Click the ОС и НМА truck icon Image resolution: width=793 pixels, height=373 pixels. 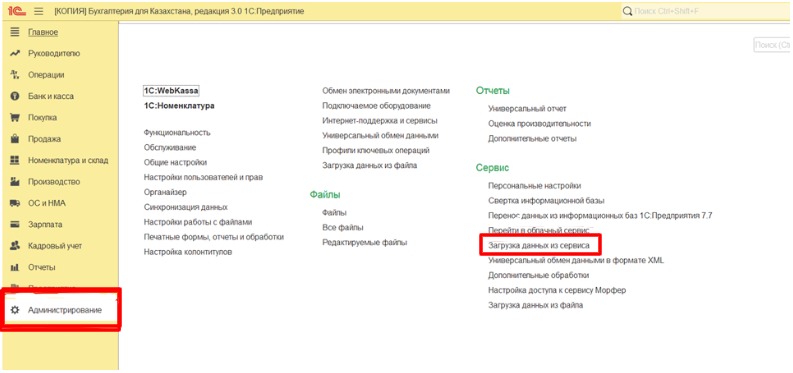click(x=15, y=203)
